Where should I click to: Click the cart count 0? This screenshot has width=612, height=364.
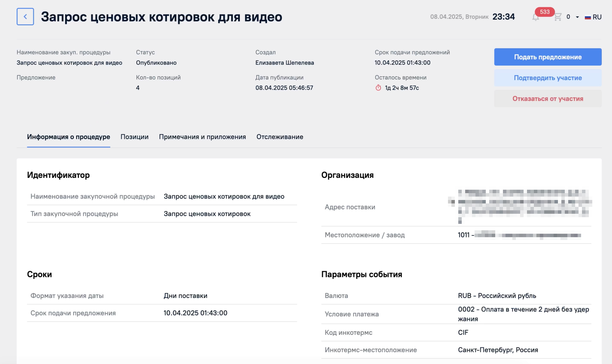pos(568,17)
